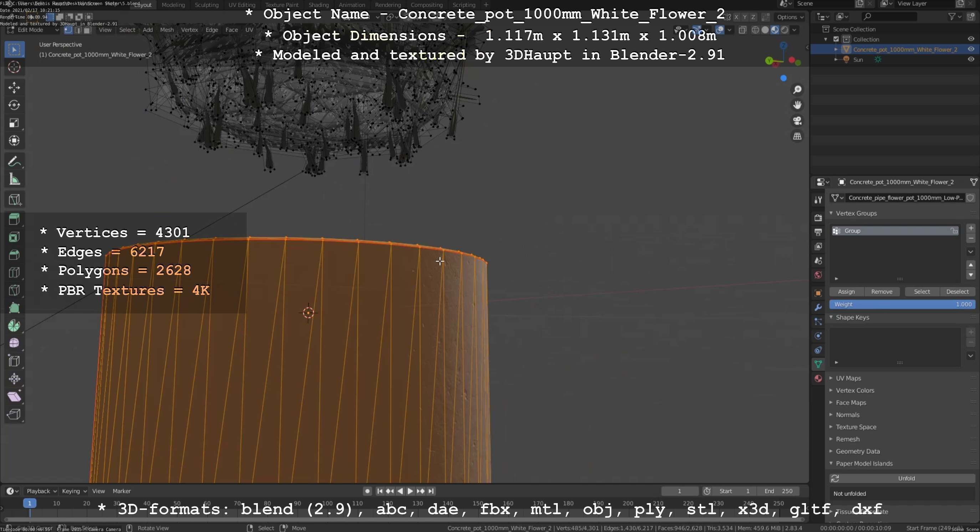Open the Face menu

231,30
